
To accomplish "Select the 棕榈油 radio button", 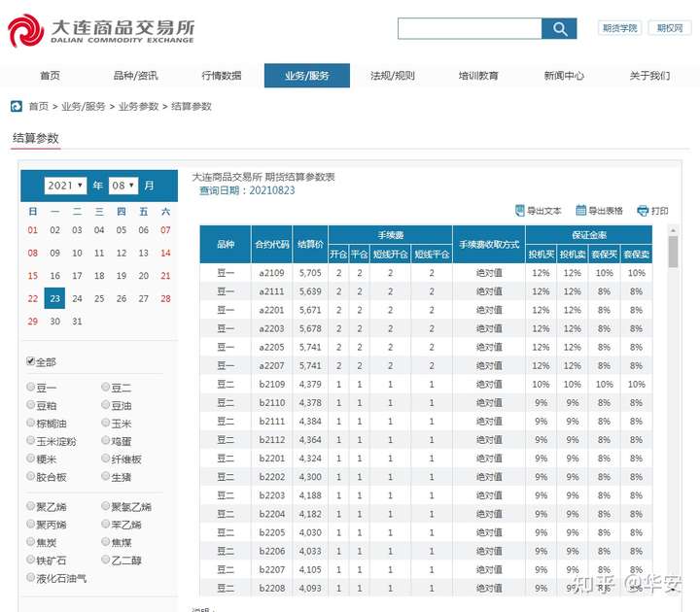I will tap(30, 423).
